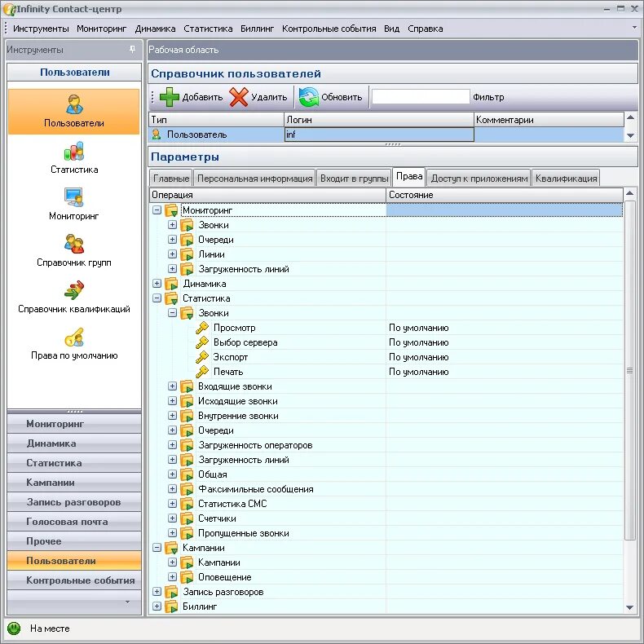The width and height of the screenshot is (644, 644).
Task: Click the key icon next to Печать
Action: 201,372
